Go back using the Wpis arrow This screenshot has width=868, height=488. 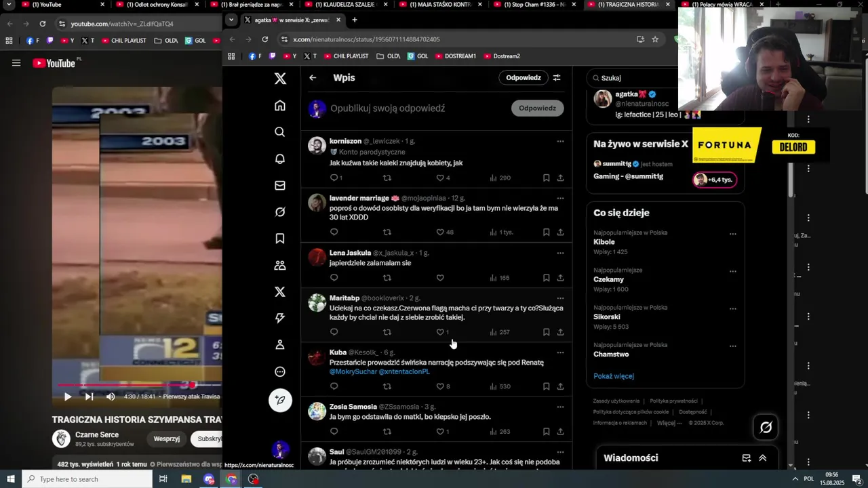(313, 78)
